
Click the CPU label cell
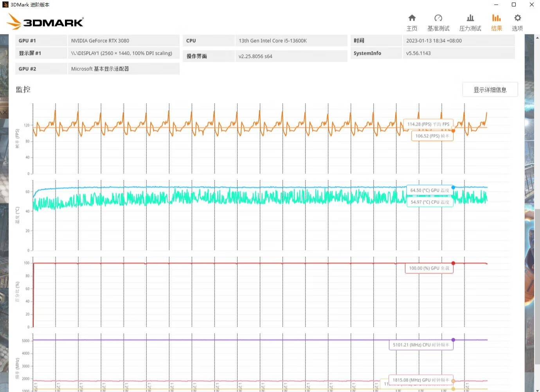(x=209, y=41)
